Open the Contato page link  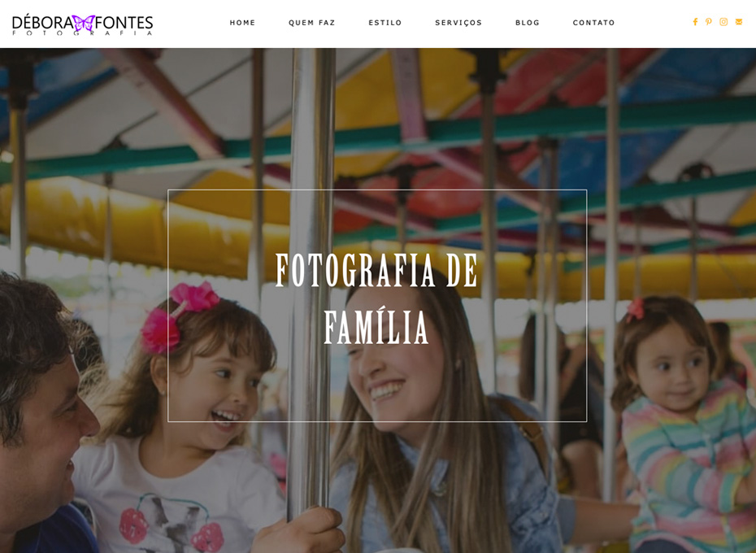[x=593, y=23]
